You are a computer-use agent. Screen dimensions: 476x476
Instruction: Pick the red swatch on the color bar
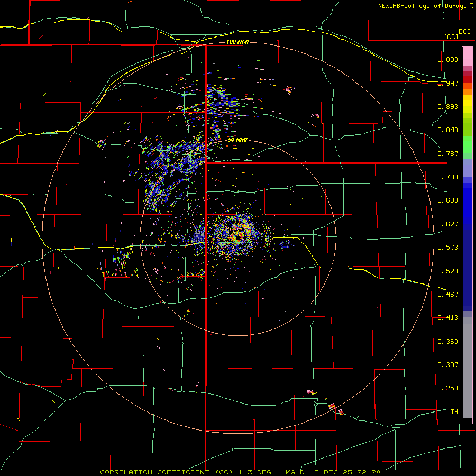[467, 79]
